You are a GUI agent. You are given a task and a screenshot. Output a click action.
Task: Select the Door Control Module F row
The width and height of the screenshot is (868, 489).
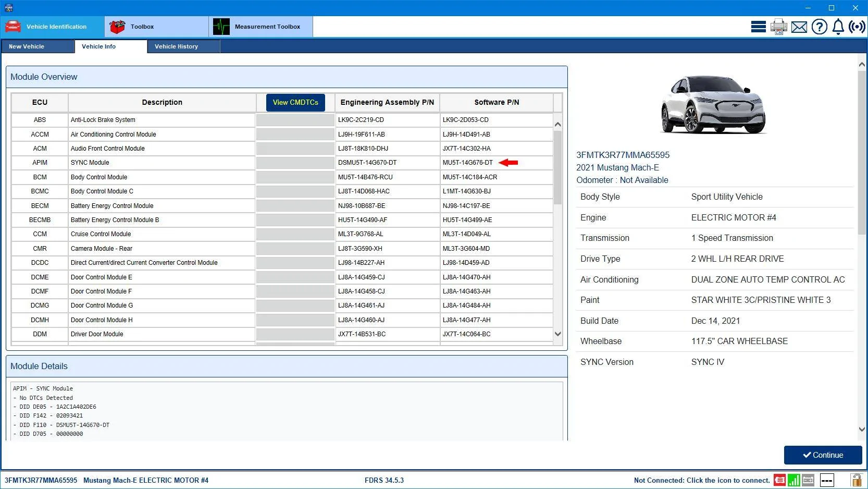[x=282, y=291]
